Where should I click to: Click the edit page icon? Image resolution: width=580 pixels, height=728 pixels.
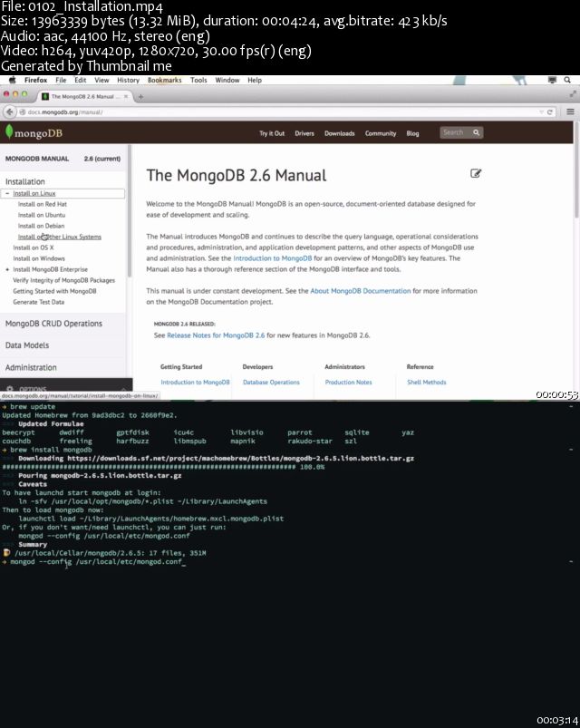point(476,174)
